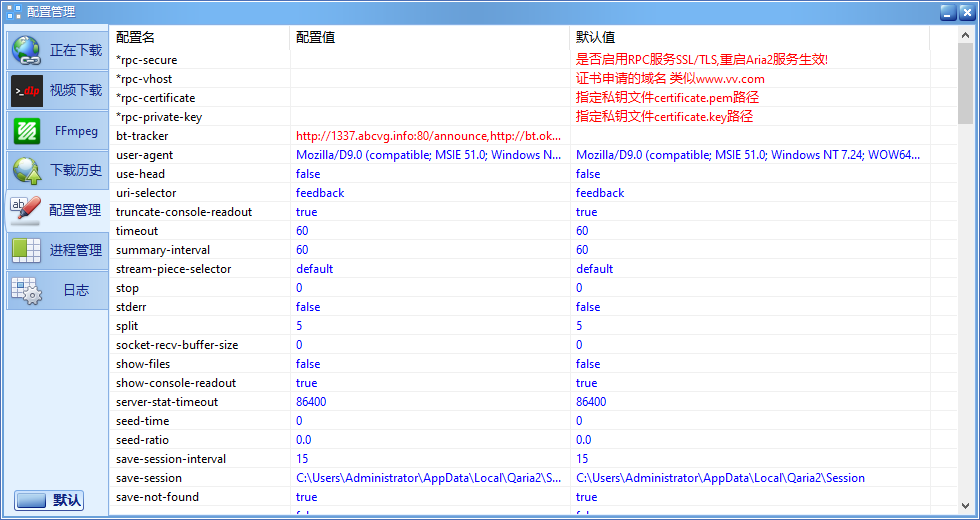Click the 配置值 column header

[x=429, y=38]
